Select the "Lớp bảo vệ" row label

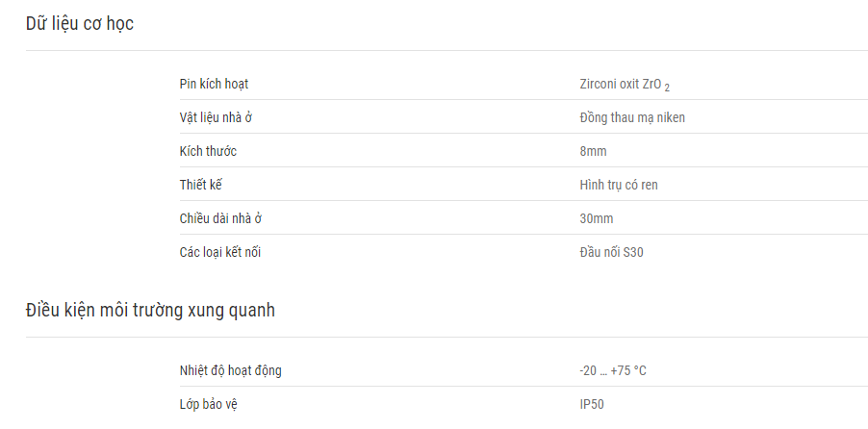pyautogui.click(x=208, y=404)
